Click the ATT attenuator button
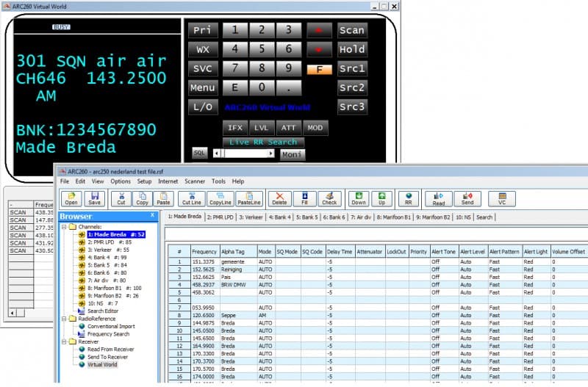This screenshot has width=588, height=387. coord(288,128)
